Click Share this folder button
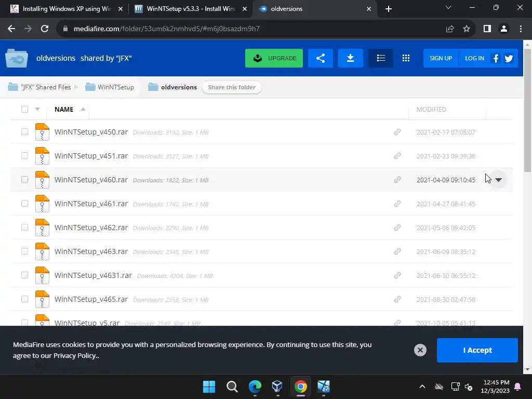532x399 pixels. [x=232, y=87]
